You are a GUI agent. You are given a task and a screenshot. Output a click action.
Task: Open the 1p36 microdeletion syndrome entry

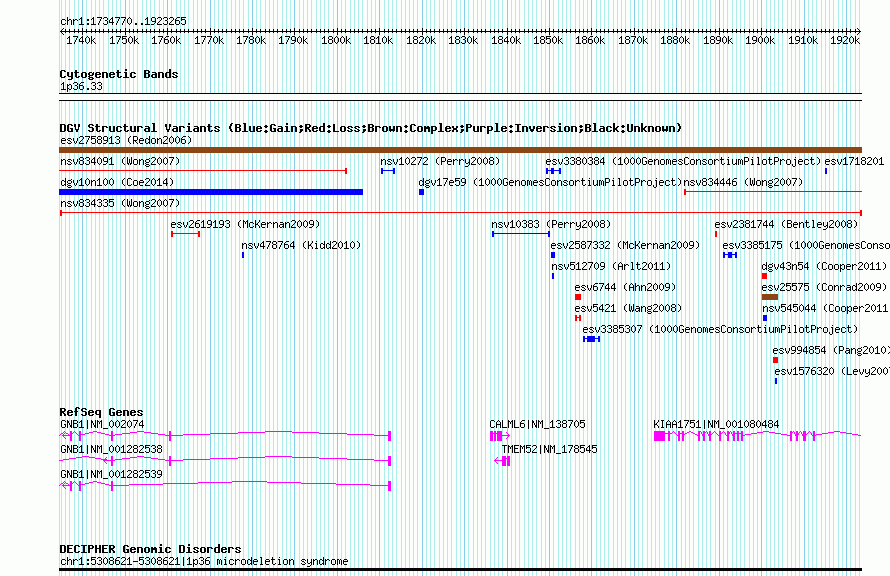click(x=204, y=561)
